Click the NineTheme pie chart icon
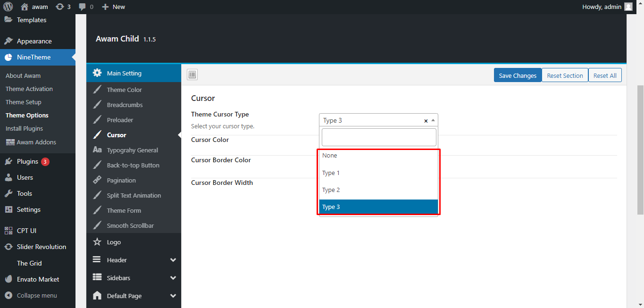Screen dimensions: 644x308 click(x=8, y=57)
